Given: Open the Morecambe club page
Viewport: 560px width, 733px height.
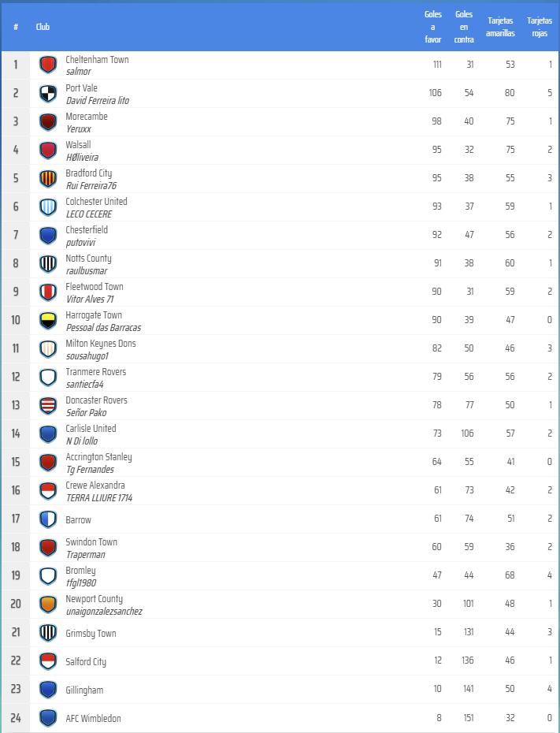Looking at the screenshot, I should pyautogui.click(x=87, y=117).
